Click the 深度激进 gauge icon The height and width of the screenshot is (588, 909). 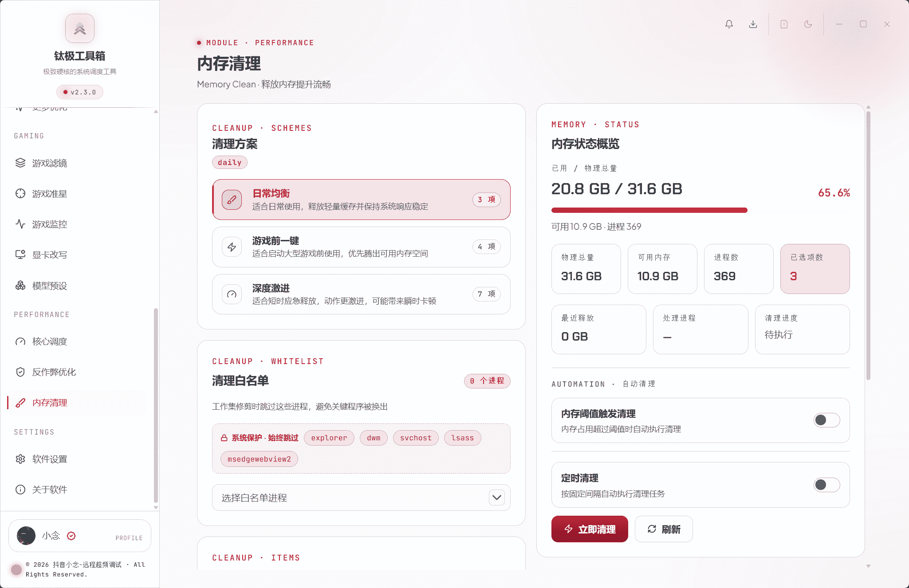232,294
